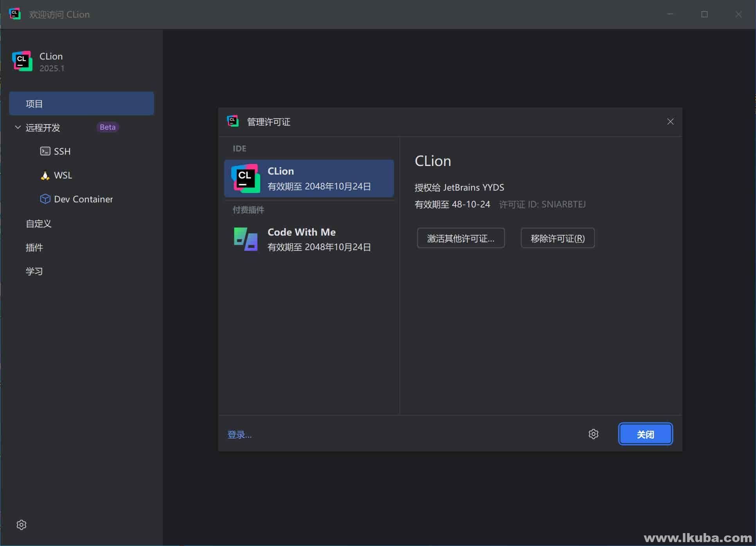Viewport: 756px width, 546px height.
Task: Select the Code With Me license entry
Action: 309,239
